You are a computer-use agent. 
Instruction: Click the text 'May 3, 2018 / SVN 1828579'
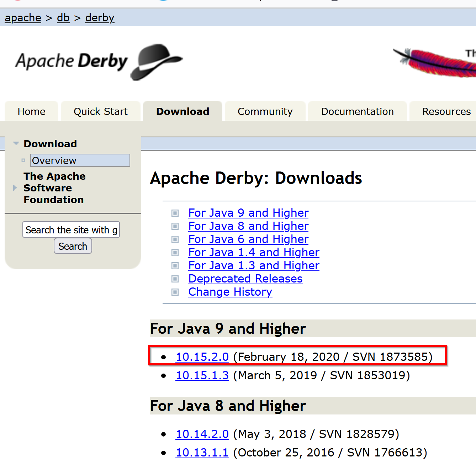(x=316, y=434)
